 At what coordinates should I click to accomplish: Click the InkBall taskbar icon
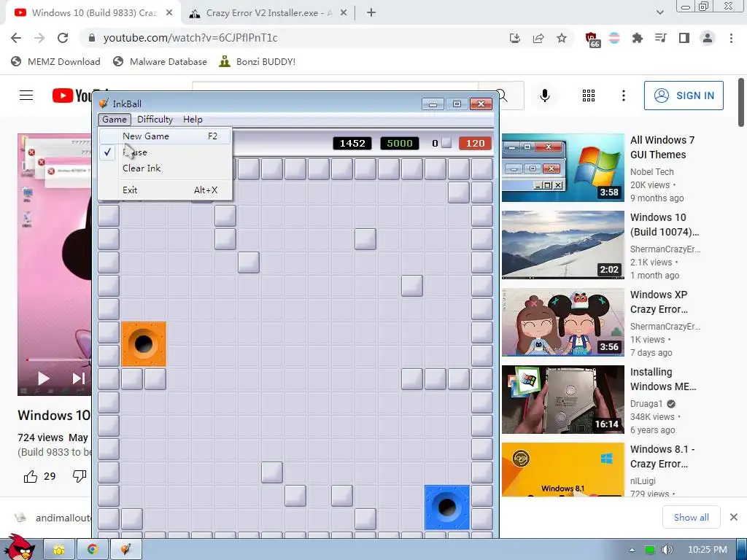(125, 550)
